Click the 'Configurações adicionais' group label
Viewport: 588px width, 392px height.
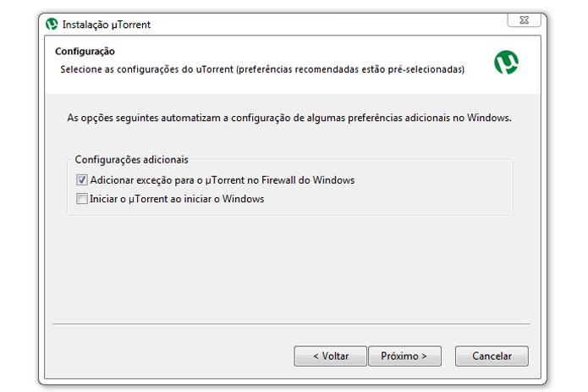(131, 159)
